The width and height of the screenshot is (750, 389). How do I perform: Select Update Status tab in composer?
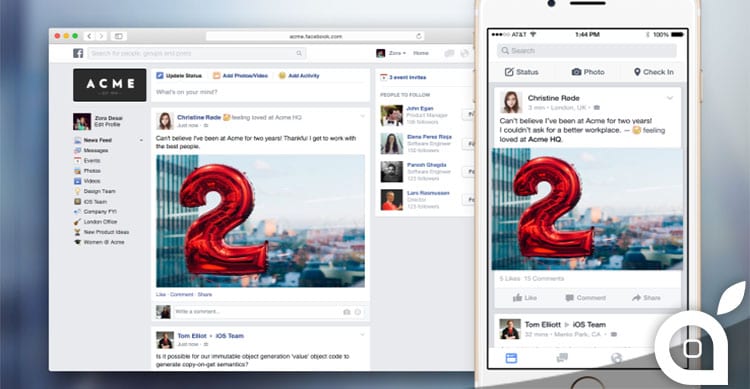[x=179, y=76]
